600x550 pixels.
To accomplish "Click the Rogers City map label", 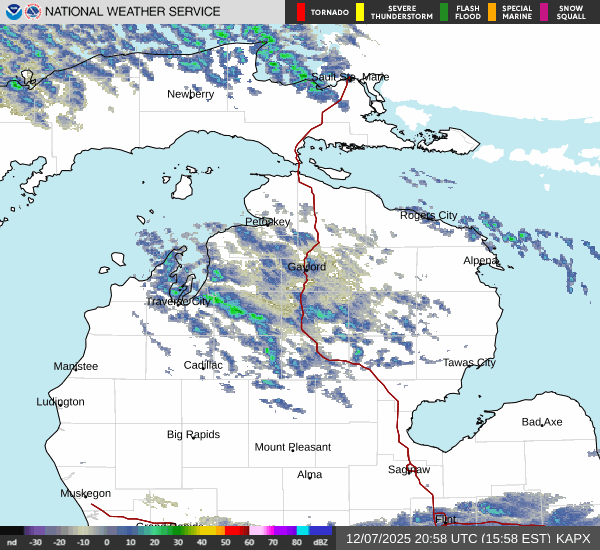I will 428,216.
